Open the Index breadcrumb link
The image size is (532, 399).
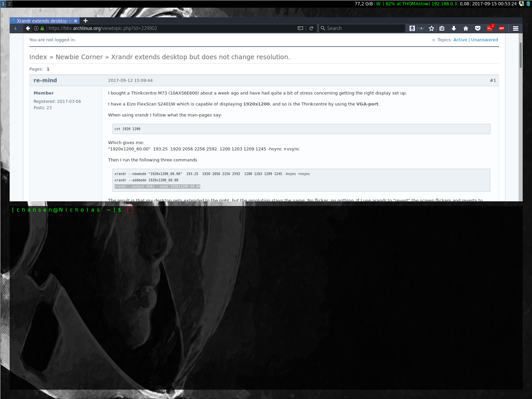point(38,57)
